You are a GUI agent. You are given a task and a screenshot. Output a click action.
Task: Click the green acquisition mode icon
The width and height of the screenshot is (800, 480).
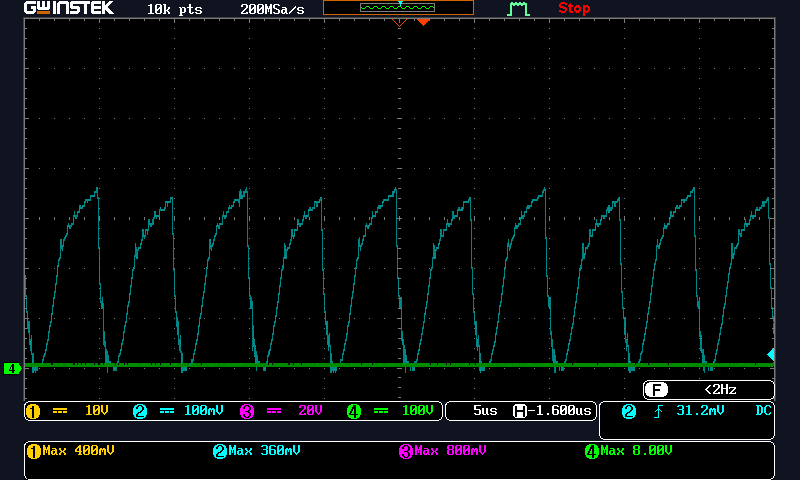pos(518,9)
